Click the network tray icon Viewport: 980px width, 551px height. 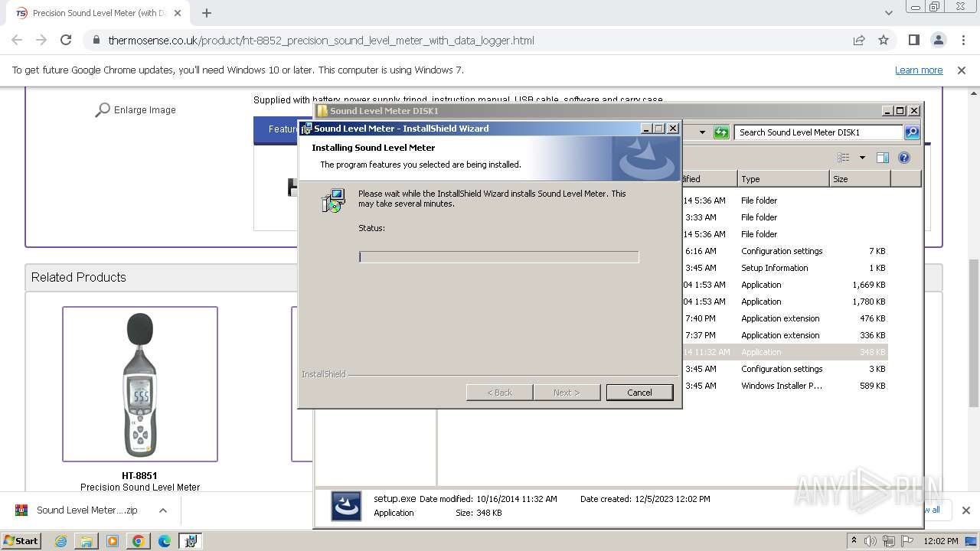(888, 541)
